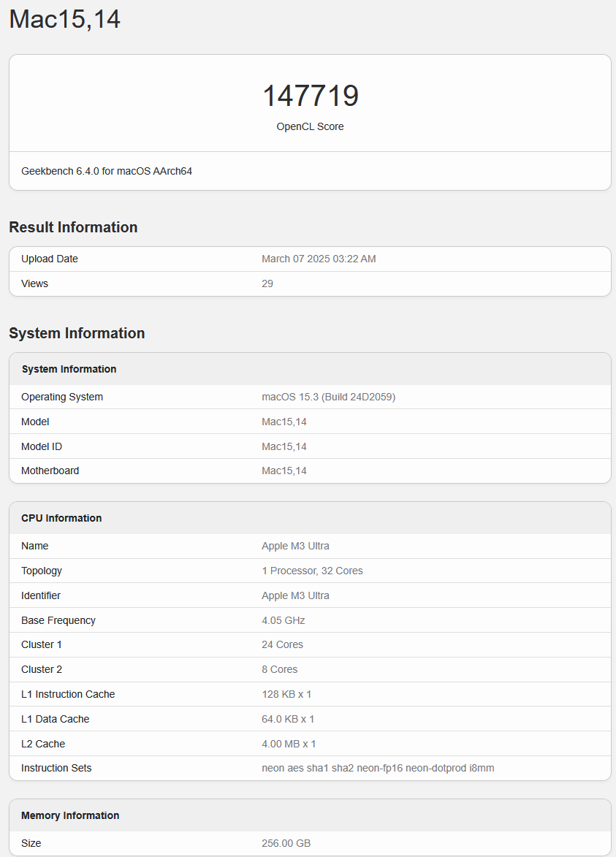Click the Memory Information table header

coord(70,815)
